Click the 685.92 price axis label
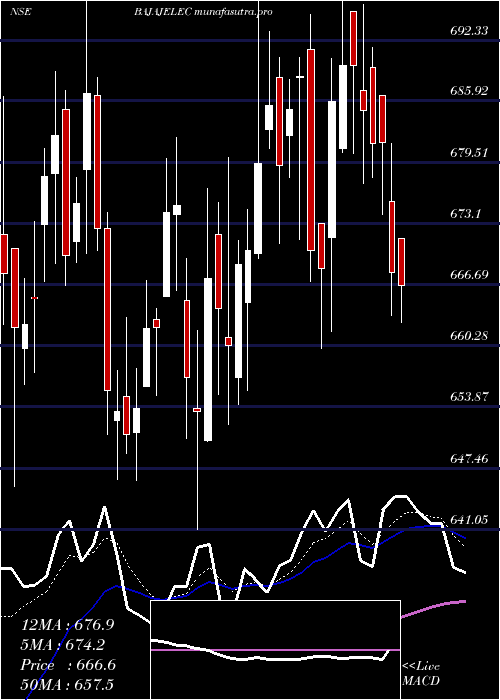Viewport: 500px width, 700px height. click(468, 91)
